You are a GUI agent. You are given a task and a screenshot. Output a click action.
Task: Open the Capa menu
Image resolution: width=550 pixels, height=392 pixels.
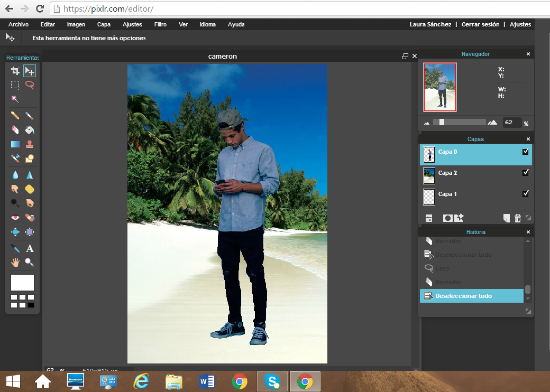click(x=104, y=24)
